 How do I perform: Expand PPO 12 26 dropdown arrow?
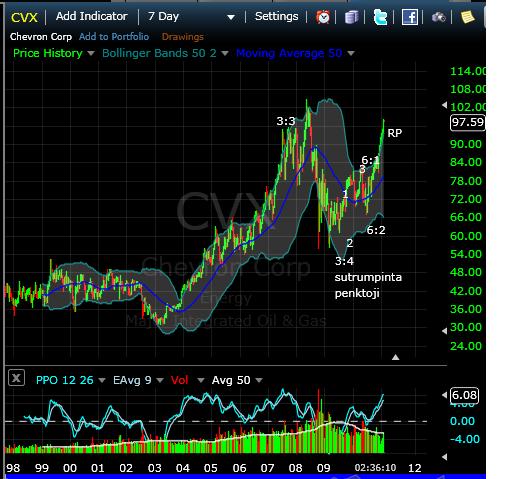tap(102, 380)
